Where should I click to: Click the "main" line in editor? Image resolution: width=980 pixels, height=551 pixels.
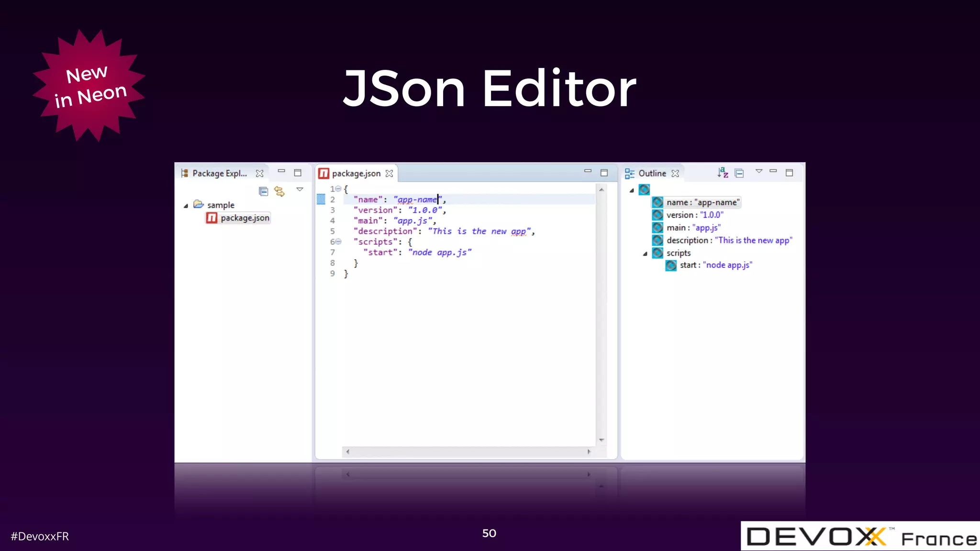click(x=395, y=220)
